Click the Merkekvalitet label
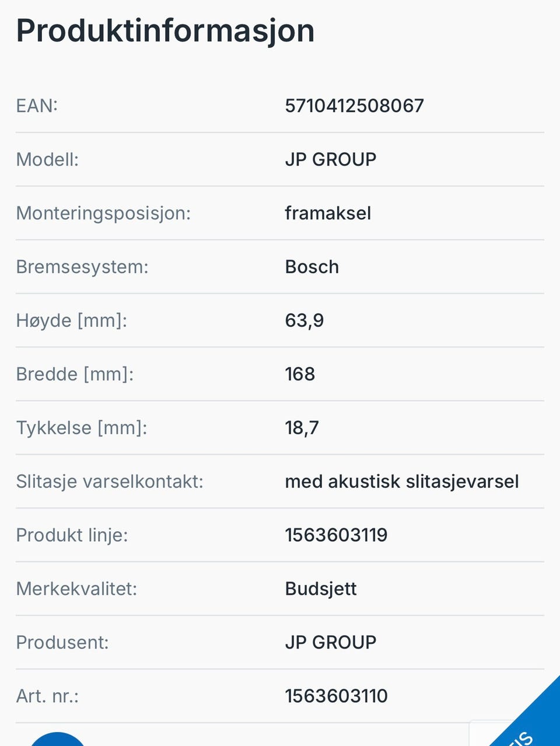 tap(76, 588)
